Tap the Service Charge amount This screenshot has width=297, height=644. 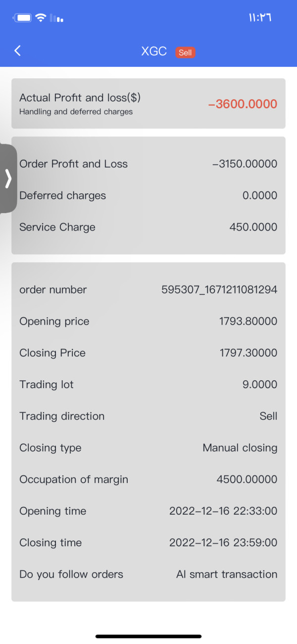coord(253,227)
